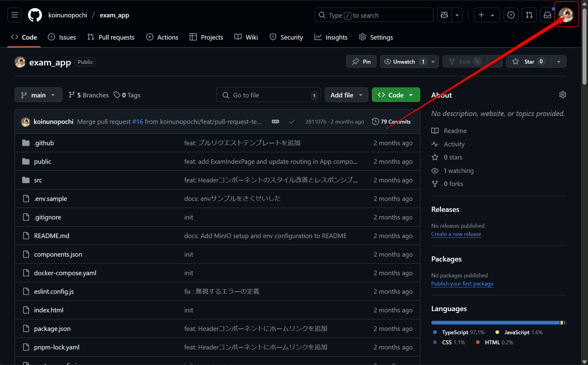Expand the green Code button dropdown
The width and height of the screenshot is (588, 365).
411,95
